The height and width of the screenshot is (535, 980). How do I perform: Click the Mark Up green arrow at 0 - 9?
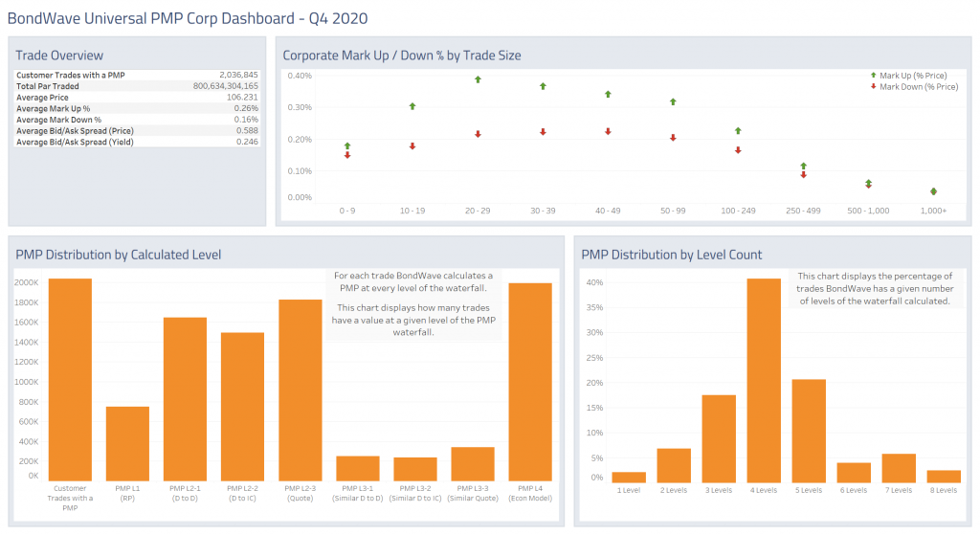[x=347, y=145]
